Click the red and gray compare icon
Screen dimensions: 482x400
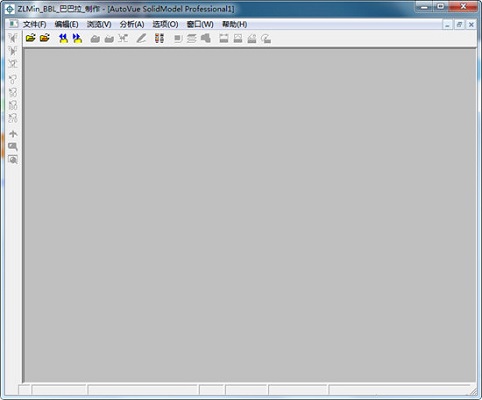pos(159,38)
